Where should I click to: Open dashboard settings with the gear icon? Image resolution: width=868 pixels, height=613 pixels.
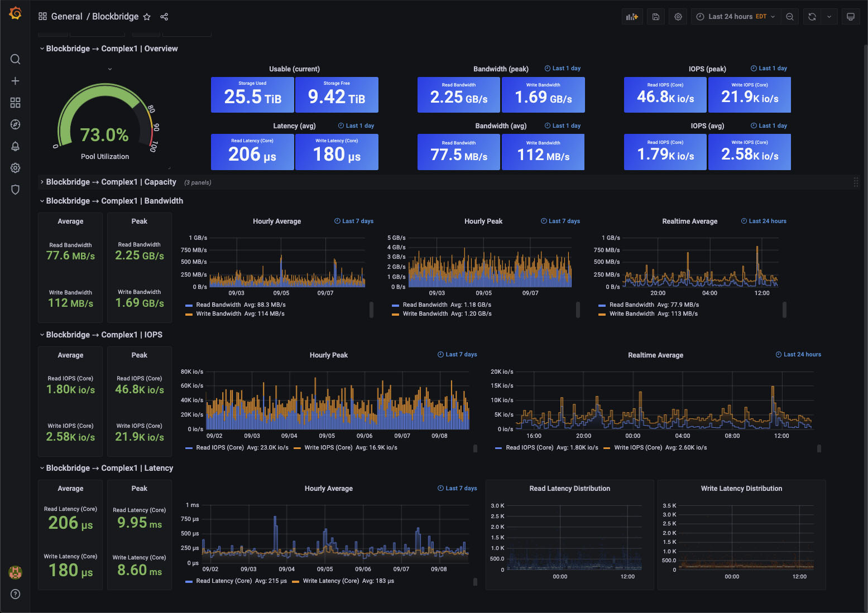tap(678, 16)
